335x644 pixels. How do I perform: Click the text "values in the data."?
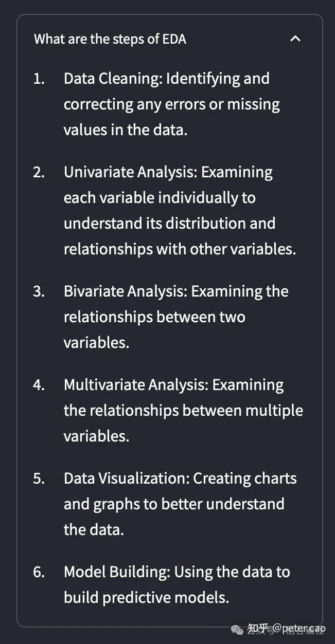click(125, 130)
